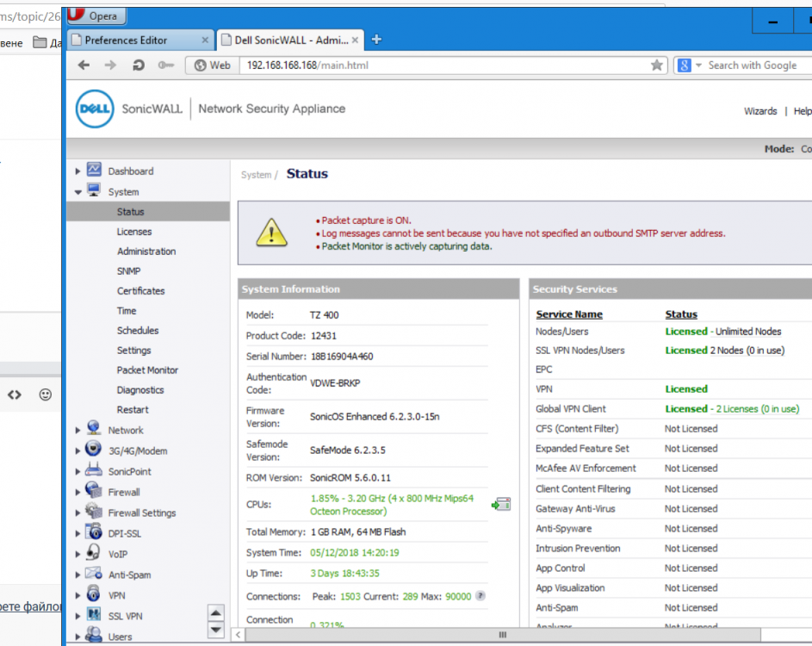
Task: Open the Packet Monitor page
Action: point(147,370)
